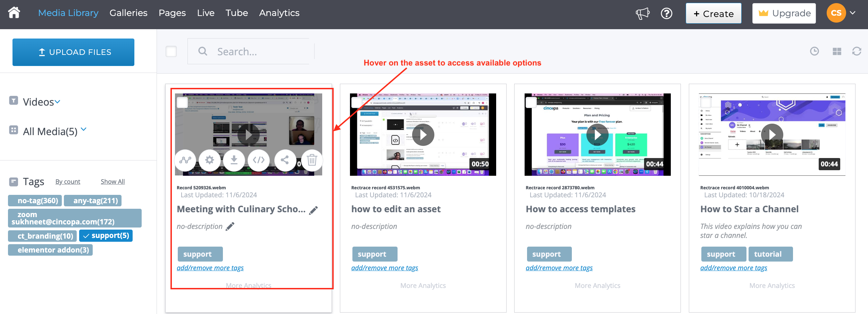Open the announcements megaphone icon
Image resolution: width=868 pixels, height=314 pixels.
coord(642,14)
